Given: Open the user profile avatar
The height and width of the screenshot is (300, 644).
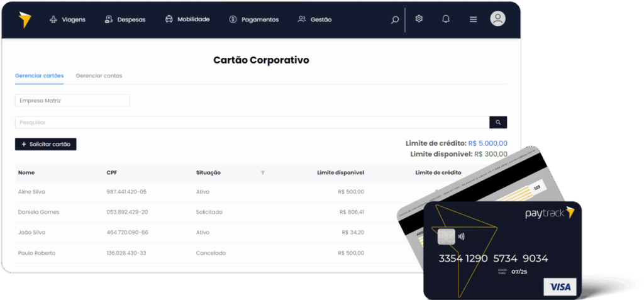Looking at the screenshot, I should [x=498, y=19].
